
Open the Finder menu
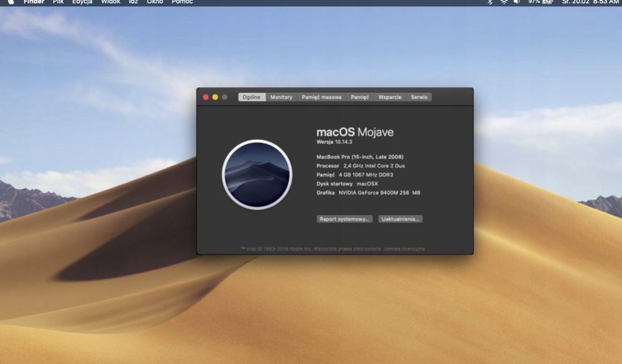coord(34,2)
